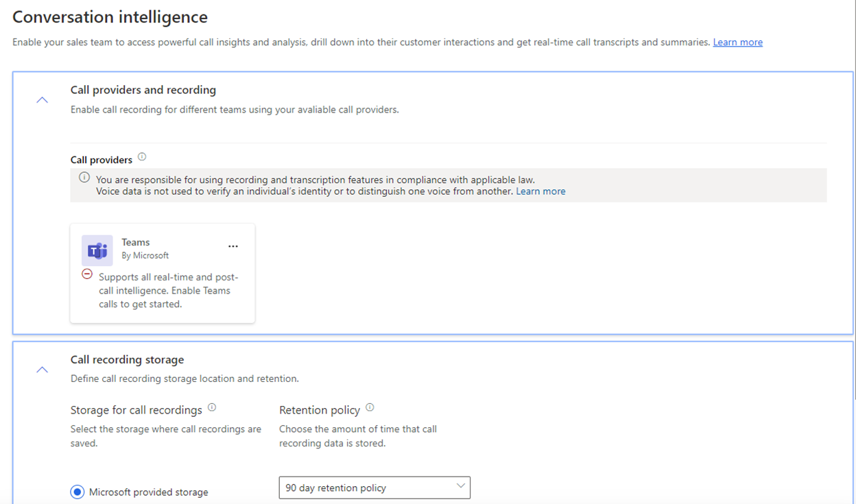
Task: Click the Teams logo icon
Action: point(97,250)
